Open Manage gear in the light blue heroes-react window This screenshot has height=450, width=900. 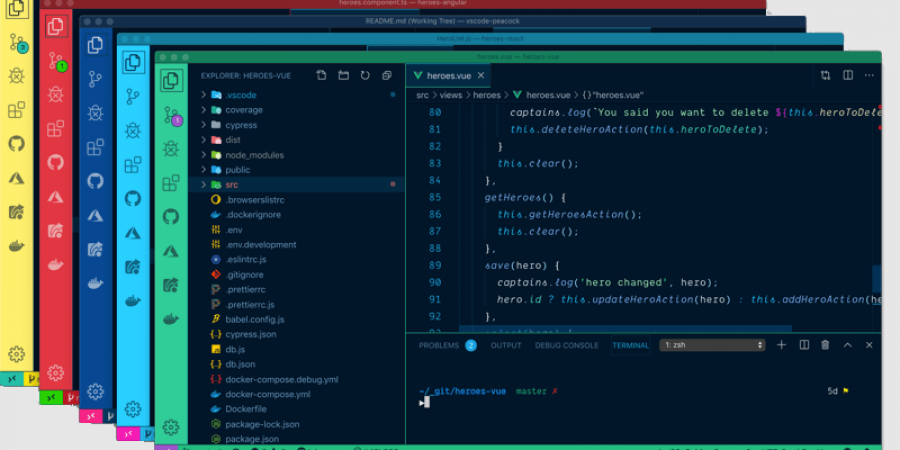pyautogui.click(x=133, y=409)
